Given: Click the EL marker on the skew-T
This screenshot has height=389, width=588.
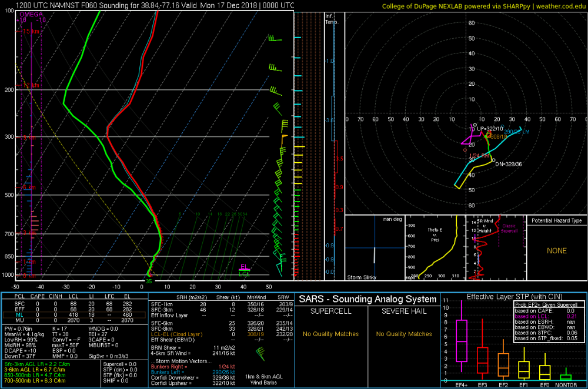Looking at the screenshot, I should pyautogui.click(x=244, y=267).
